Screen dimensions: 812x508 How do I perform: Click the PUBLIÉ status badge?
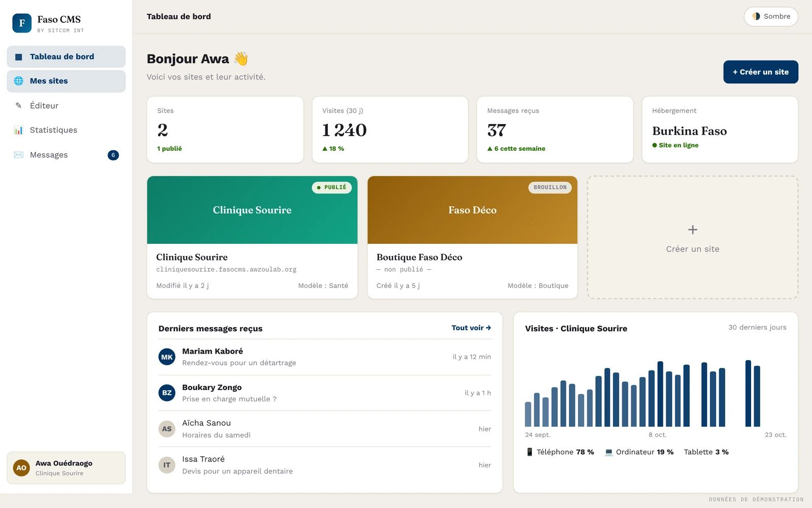pyautogui.click(x=332, y=187)
